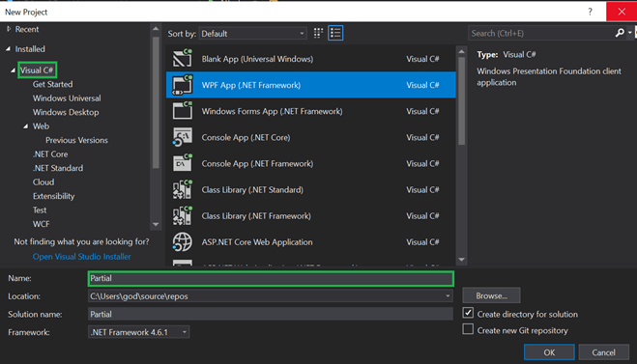The image size is (637, 364).
Task: Toggle Create directory for solution checkbox
Action: pyautogui.click(x=468, y=313)
